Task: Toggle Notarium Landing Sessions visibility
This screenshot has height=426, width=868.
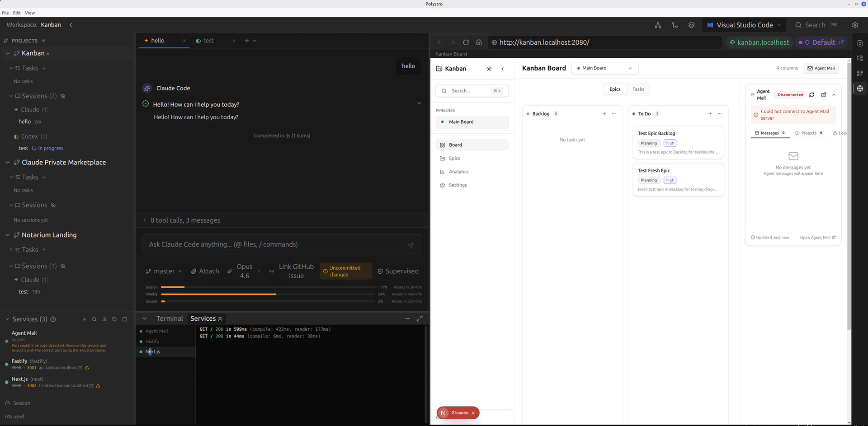Action: (x=63, y=266)
